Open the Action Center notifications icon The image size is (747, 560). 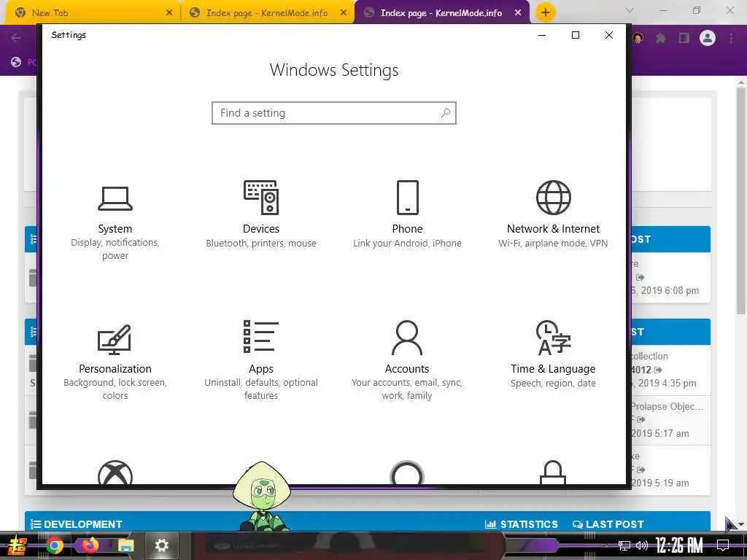[x=723, y=545]
